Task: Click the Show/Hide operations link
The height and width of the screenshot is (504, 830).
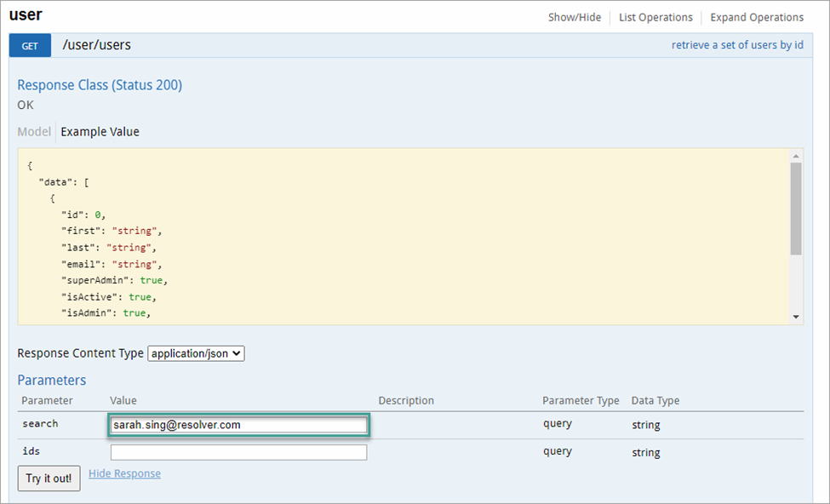Action: 574,17
